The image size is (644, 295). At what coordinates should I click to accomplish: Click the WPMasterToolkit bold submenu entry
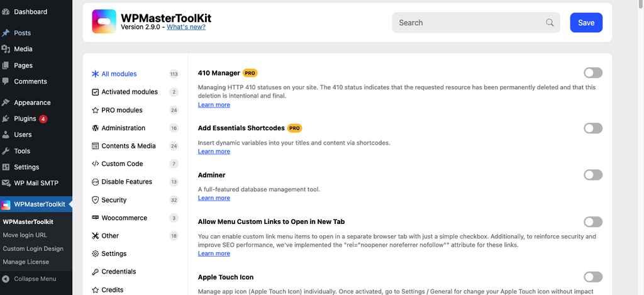point(28,222)
